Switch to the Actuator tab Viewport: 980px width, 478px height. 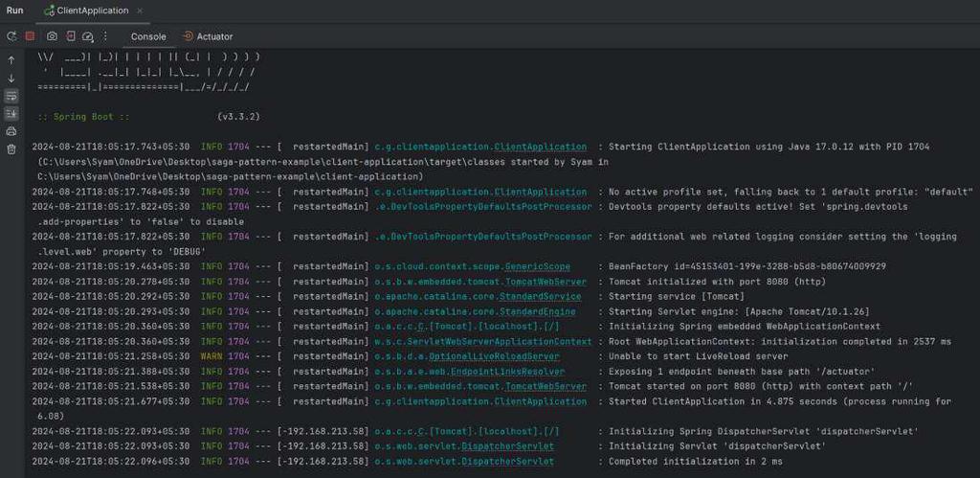pyautogui.click(x=208, y=36)
